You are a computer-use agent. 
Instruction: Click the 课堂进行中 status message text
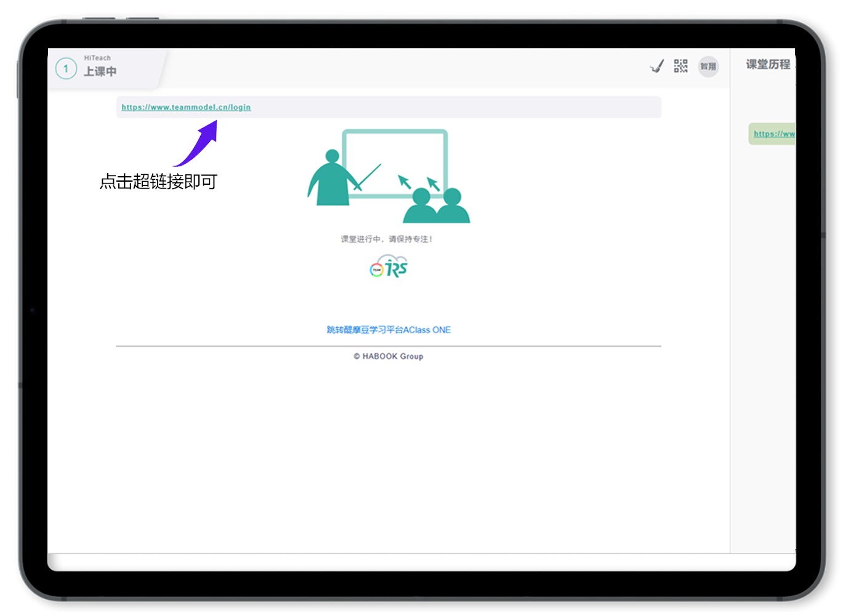387,239
